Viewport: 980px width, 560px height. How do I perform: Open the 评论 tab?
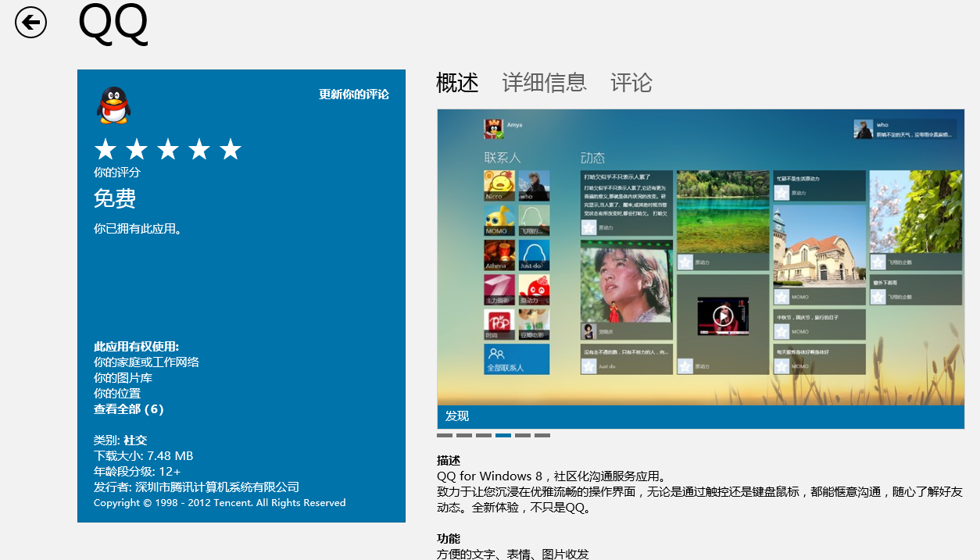tap(631, 82)
